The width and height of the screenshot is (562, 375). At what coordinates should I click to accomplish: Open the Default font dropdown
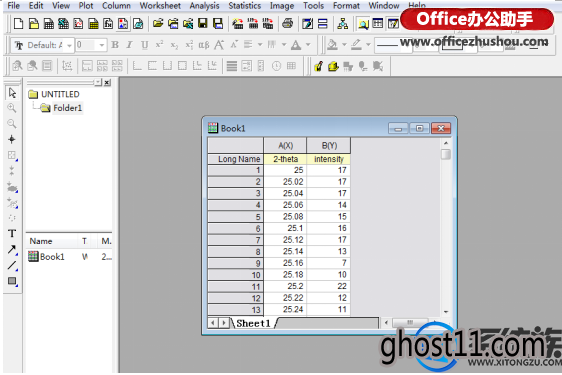(x=69, y=46)
